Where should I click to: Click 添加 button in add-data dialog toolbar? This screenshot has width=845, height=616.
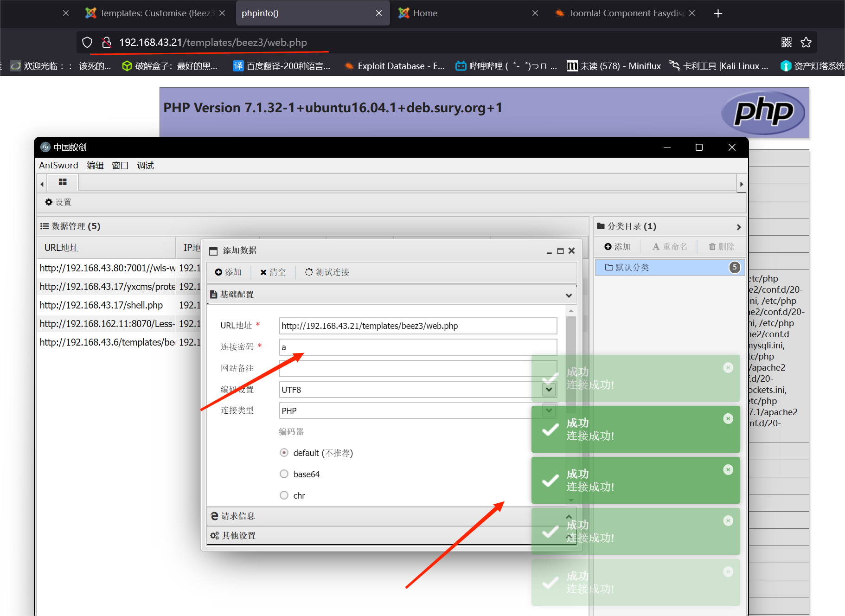(x=228, y=272)
